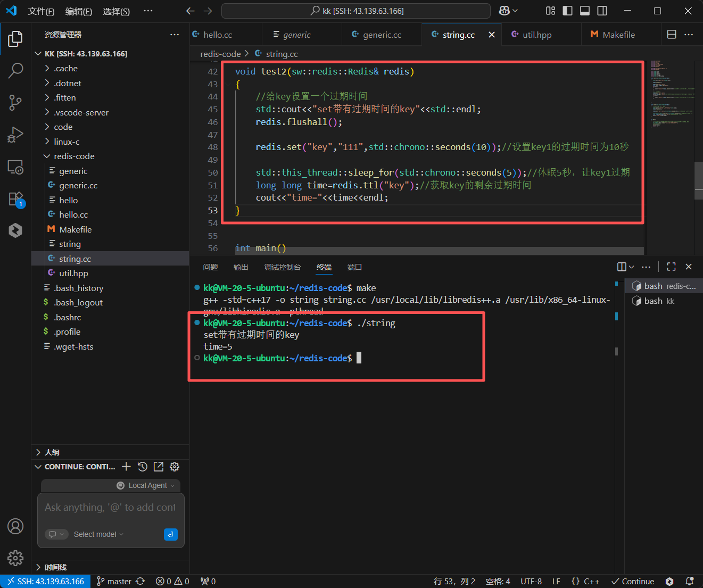Collapse the Continue section in the sidebar
Screen dimensions: 703x588
(x=38, y=467)
